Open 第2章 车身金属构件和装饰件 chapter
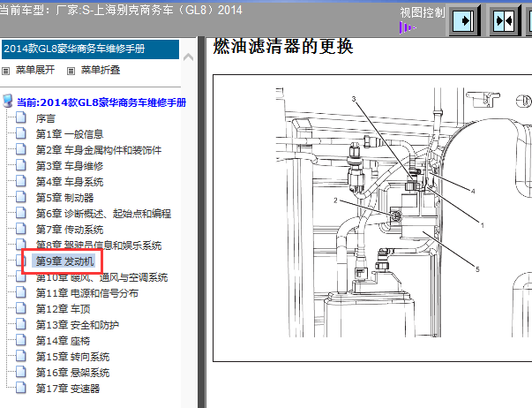This screenshot has height=408, width=532. point(99,150)
